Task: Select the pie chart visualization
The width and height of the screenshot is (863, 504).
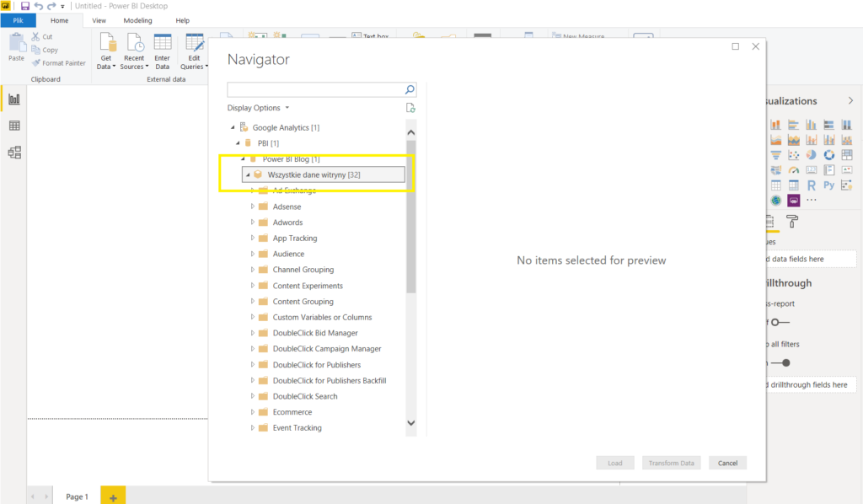Action: 811,155
